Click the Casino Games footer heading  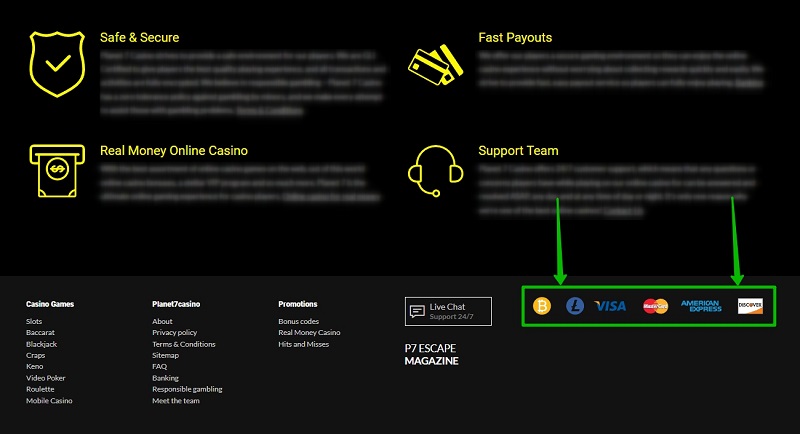tap(50, 304)
